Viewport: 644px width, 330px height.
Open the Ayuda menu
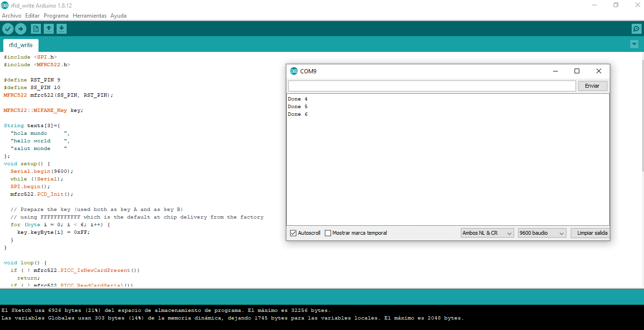pos(118,16)
